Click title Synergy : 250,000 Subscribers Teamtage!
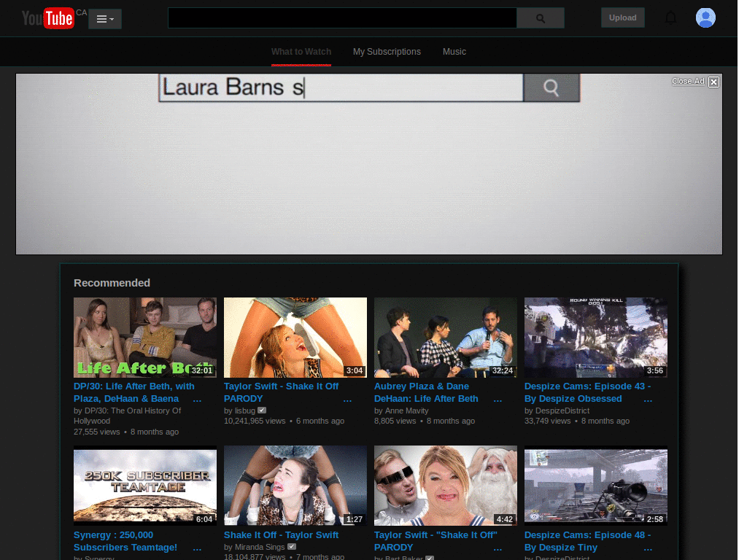The height and width of the screenshot is (560, 747). pos(125,541)
